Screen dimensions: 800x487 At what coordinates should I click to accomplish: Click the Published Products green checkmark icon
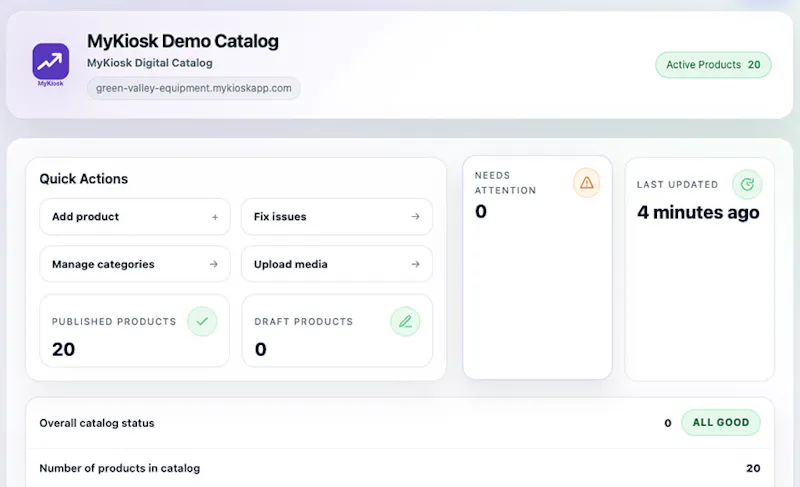(202, 321)
